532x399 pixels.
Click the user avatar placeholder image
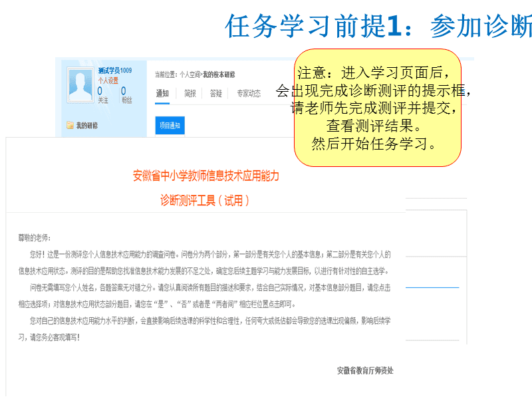pyautogui.click(x=80, y=84)
